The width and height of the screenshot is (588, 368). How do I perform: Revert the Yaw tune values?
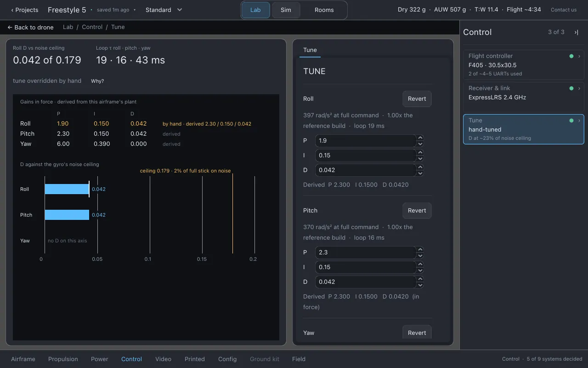tap(417, 333)
